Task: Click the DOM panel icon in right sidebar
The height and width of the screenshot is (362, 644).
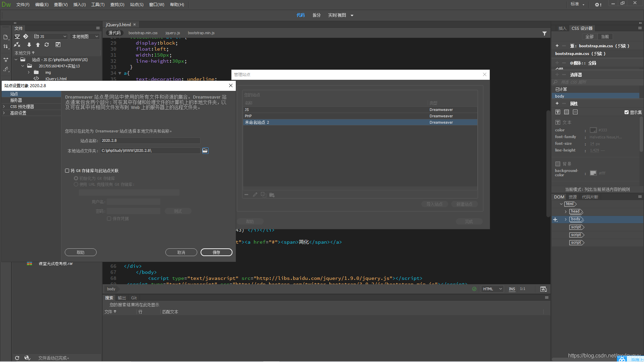Action: pos(558,196)
